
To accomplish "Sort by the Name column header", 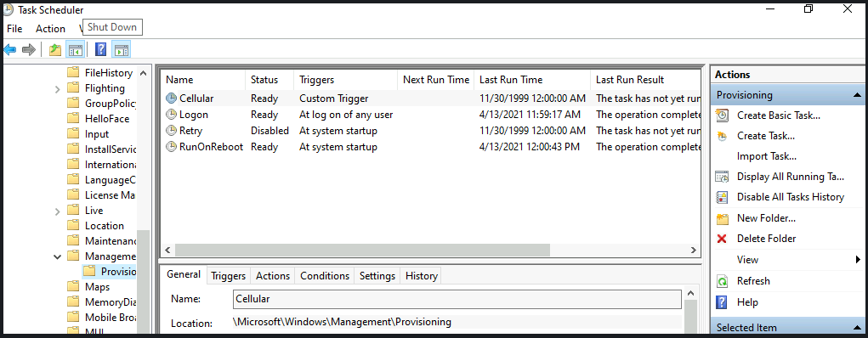I will coord(203,80).
